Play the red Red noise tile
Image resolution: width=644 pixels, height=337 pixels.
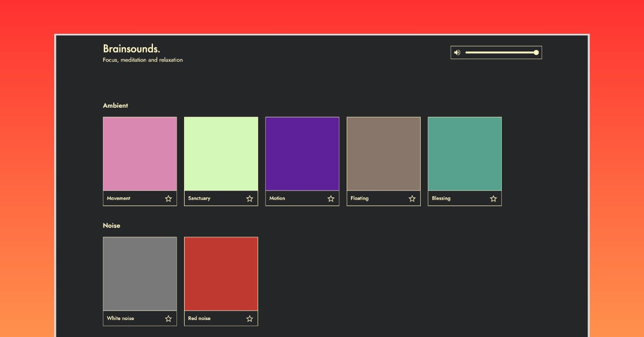click(221, 274)
